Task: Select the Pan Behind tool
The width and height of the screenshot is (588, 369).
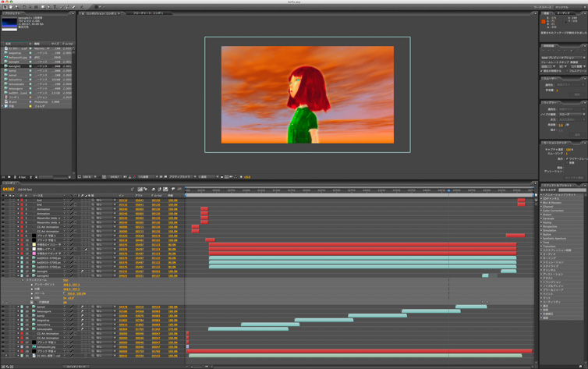Action: point(36,7)
